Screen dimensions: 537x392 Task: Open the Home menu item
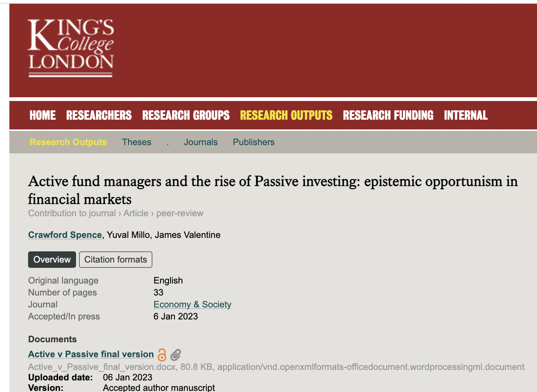[43, 115]
